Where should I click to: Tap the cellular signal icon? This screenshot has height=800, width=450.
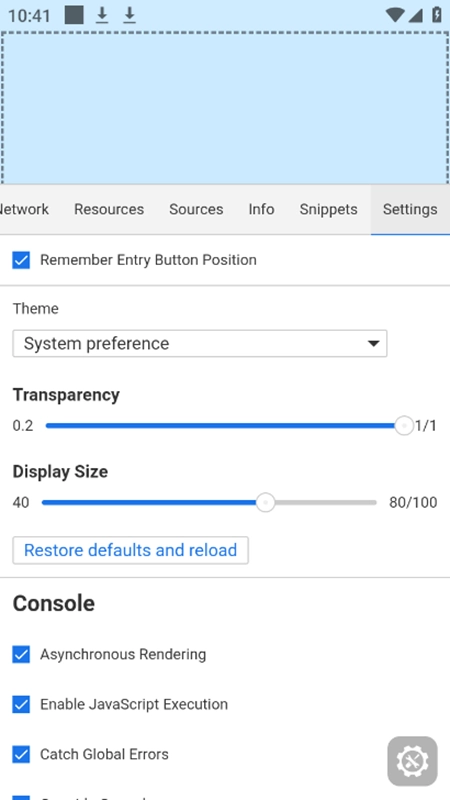(x=415, y=15)
